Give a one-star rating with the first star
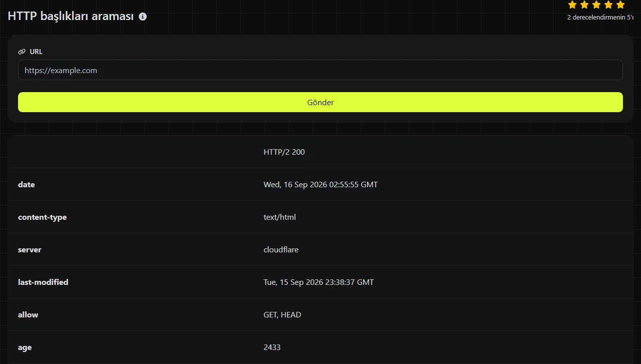 coord(572,5)
